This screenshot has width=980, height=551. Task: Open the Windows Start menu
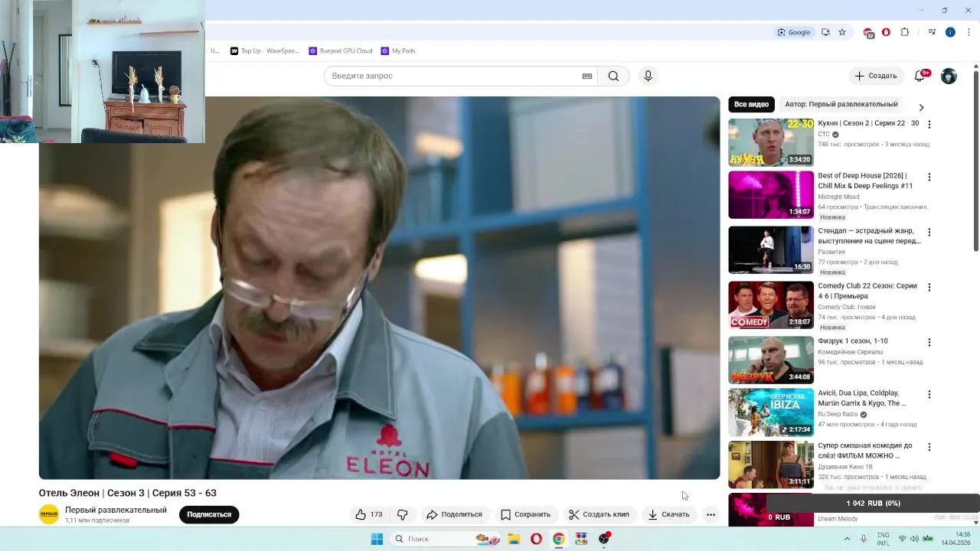(x=377, y=539)
